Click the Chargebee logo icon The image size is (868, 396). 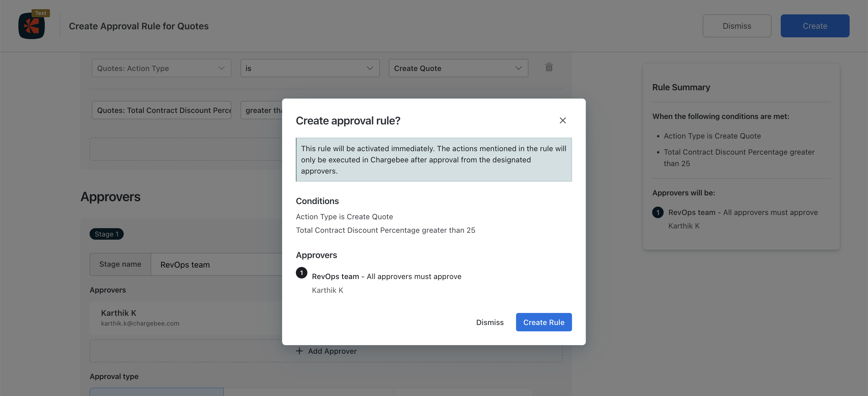point(31,26)
